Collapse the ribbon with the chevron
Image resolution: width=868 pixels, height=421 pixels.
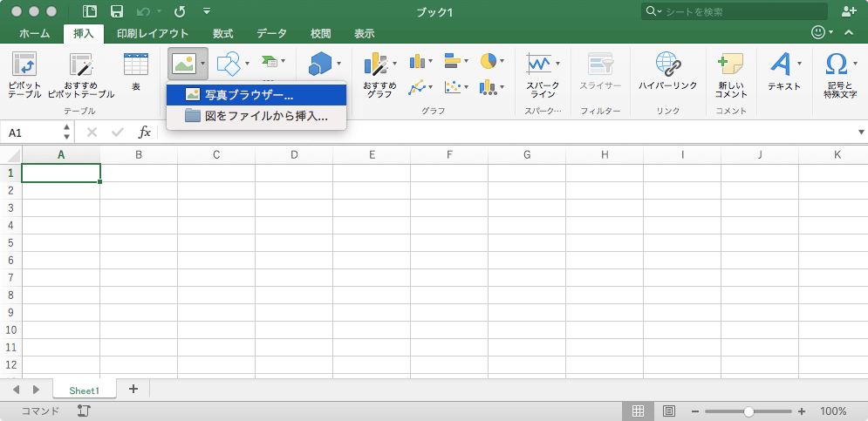(x=849, y=33)
